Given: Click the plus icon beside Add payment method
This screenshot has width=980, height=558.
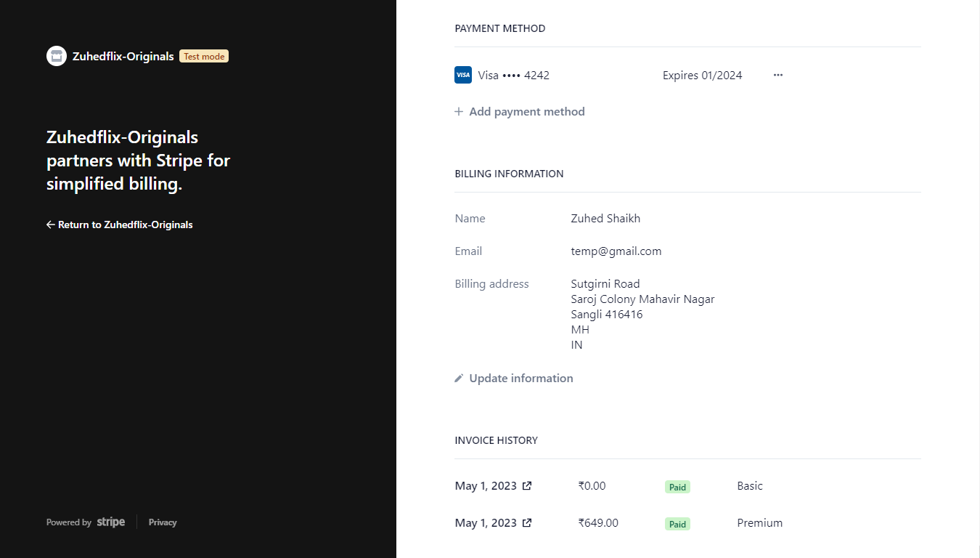Looking at the screenshot, I should pyautogui.click(x=459, y=112).
